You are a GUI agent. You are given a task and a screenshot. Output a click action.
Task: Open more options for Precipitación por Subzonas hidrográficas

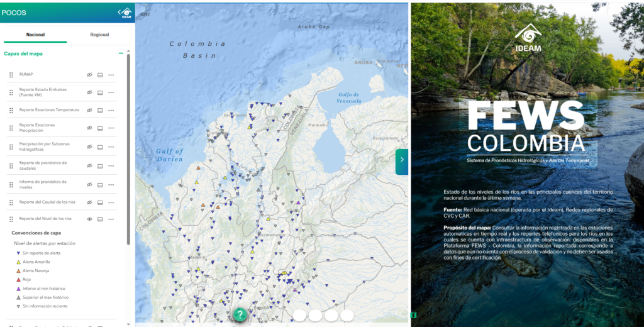pos(111,147)
